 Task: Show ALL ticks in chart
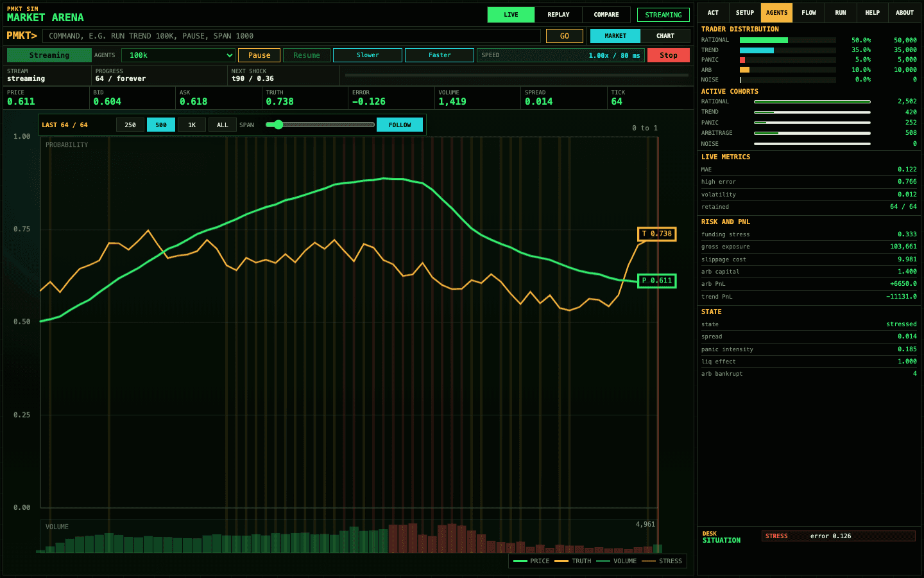(x=223, y=125)
